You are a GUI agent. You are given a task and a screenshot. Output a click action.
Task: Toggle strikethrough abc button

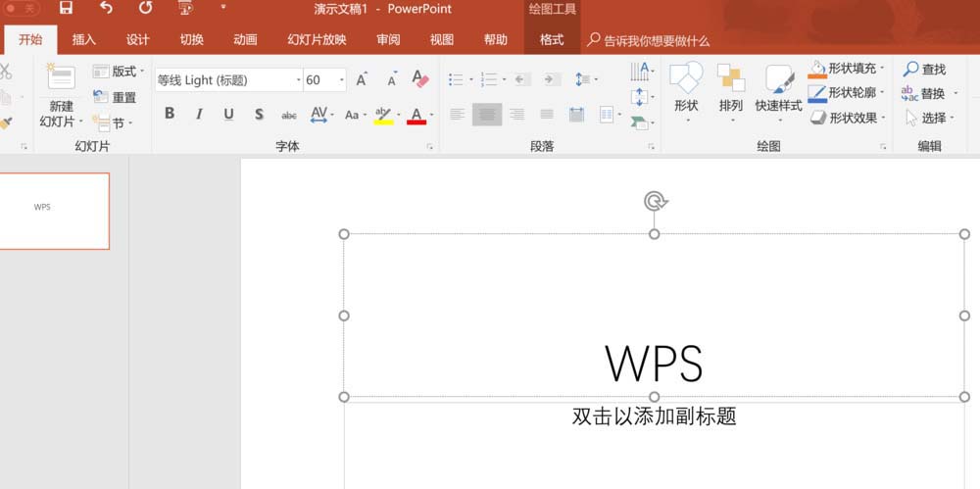(x=289, y=115)
